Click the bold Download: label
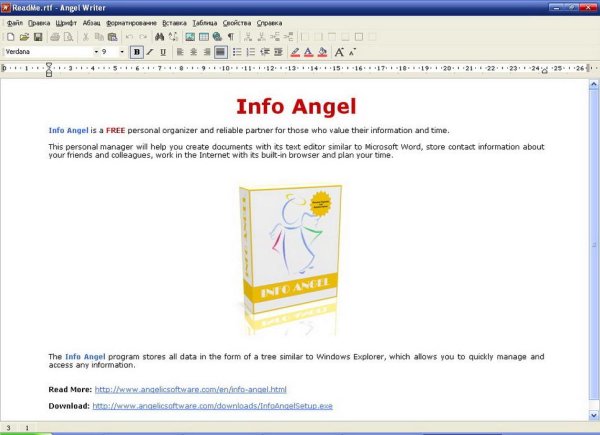This screenshot has height=435, width=600. pyautogui.click(x=69, y=406)
